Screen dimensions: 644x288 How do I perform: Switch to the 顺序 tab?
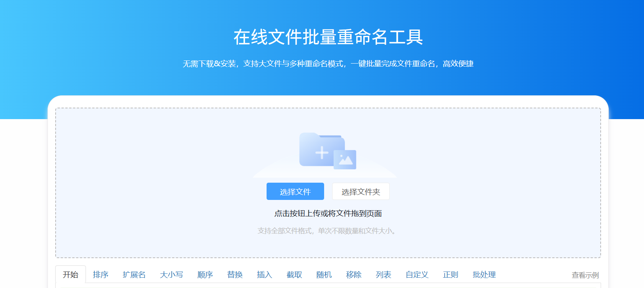[205, 275]
